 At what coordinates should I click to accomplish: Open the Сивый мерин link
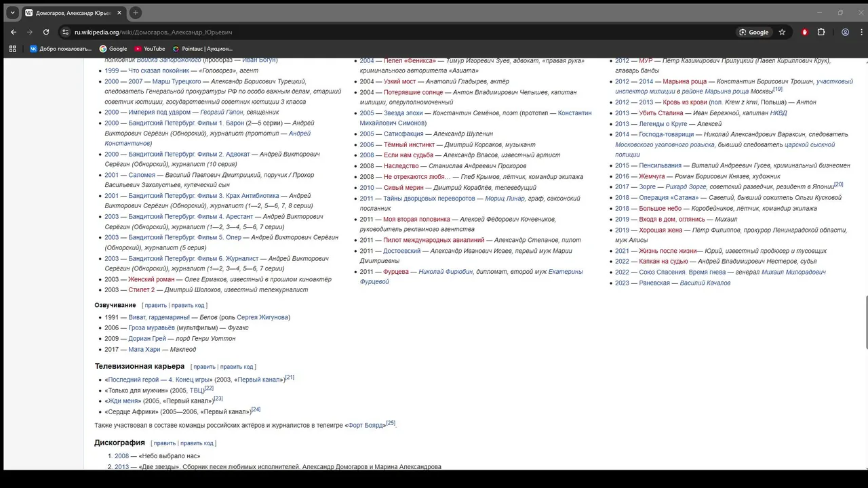click(403, 188)
